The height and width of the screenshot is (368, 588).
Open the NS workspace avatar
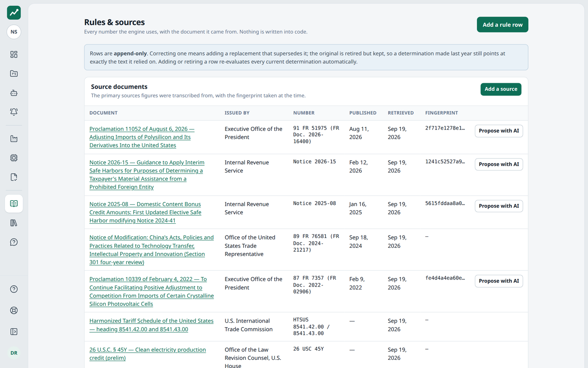(x=14, y=32)
